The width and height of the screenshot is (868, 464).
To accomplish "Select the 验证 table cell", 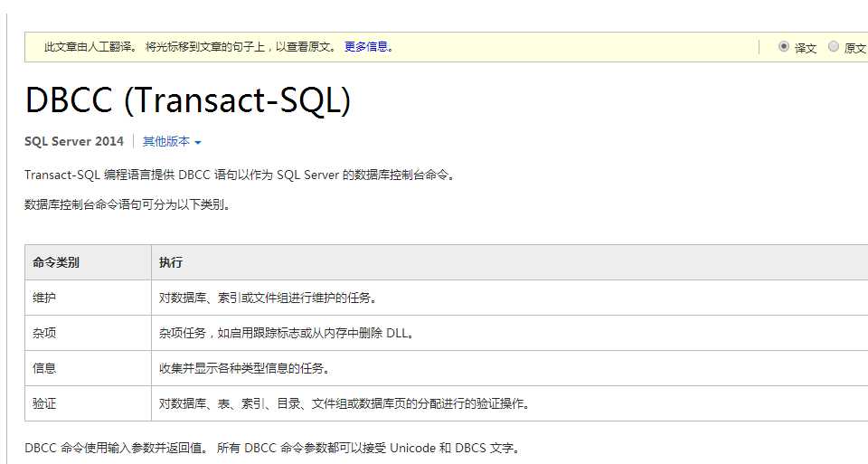I will (x=88, y=403).
